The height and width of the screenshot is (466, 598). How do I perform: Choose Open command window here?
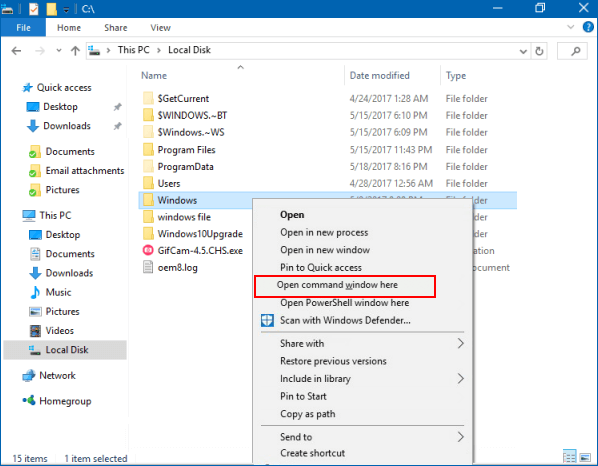click(x=345, y=286)
